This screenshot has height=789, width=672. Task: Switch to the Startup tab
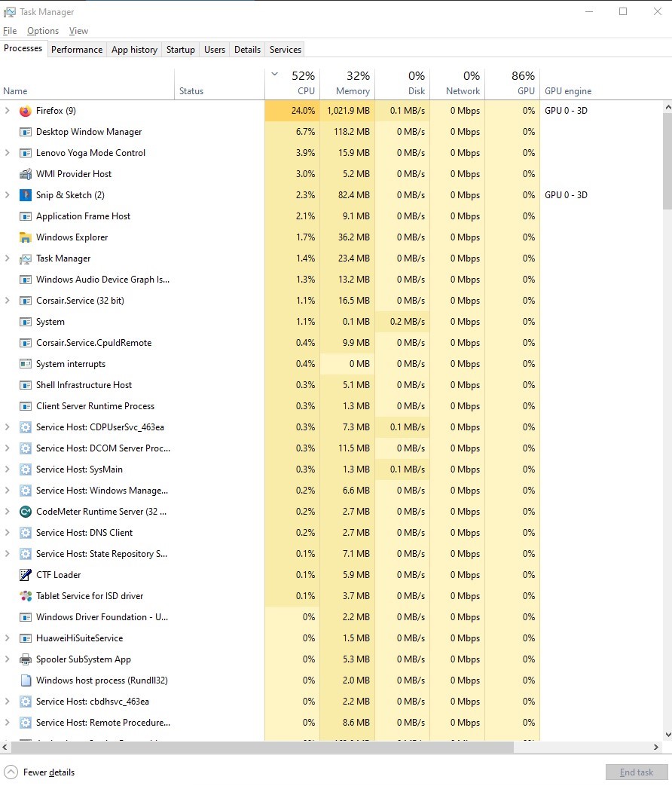click(181, 50)
